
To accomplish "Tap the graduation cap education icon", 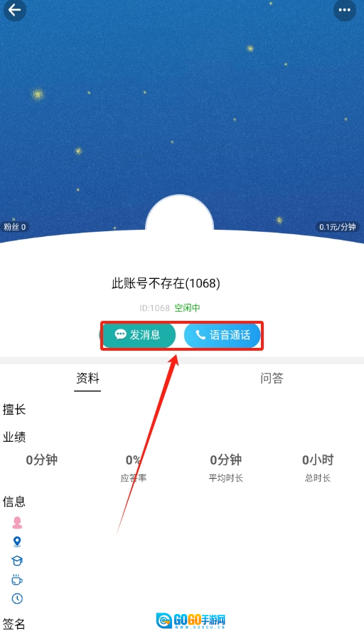I will [x=17, y=561].
